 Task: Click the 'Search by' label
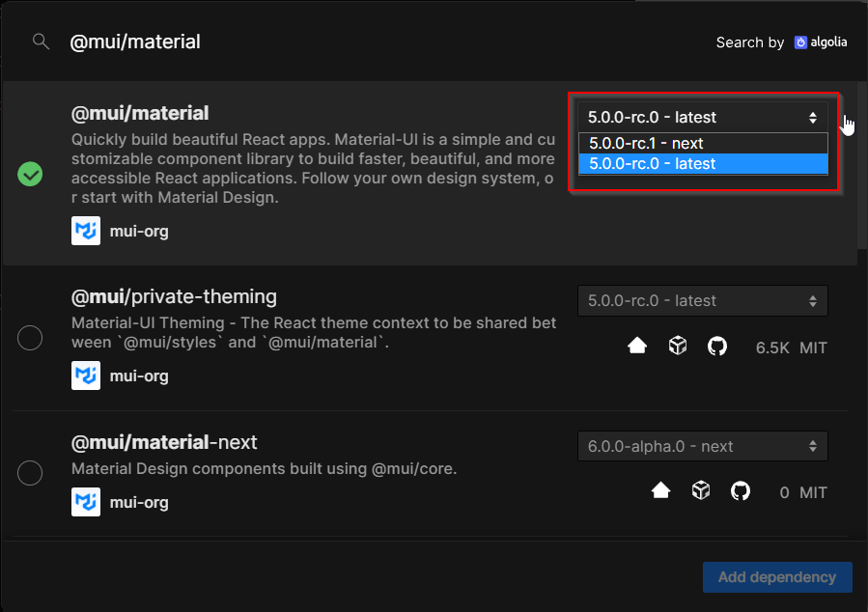[x=750, y=42]
